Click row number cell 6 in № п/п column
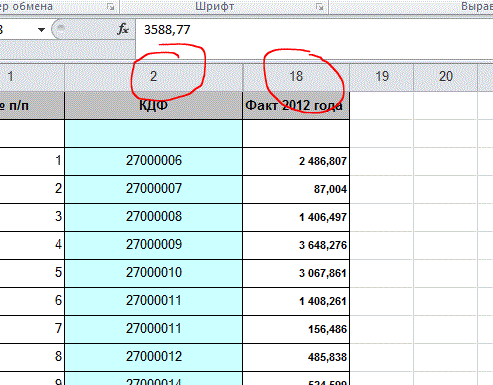The width and height of the screenshot is (493, 385). click(x=32, y=301)
